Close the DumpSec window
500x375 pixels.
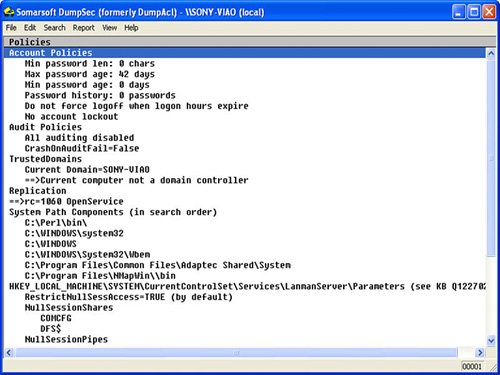pos(489,12)
